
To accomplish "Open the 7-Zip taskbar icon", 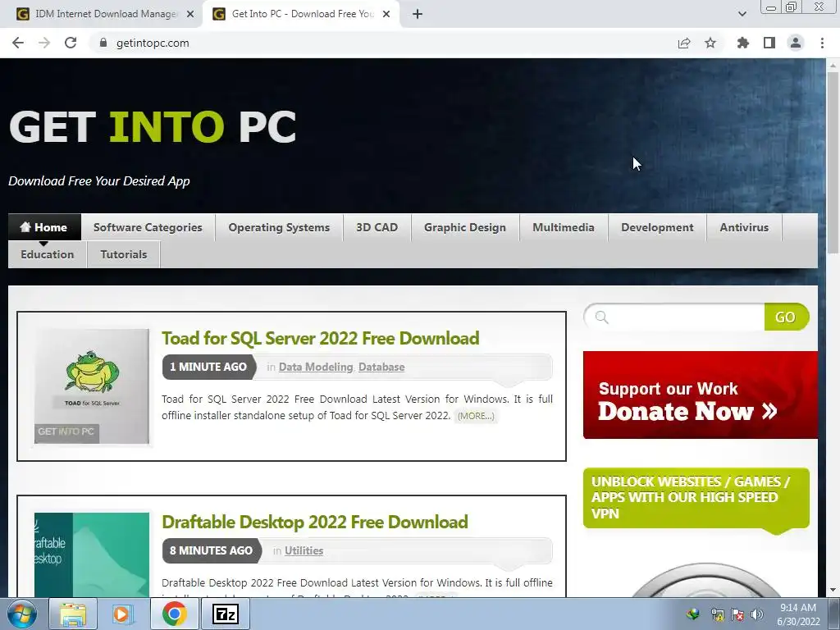I will [225, 614].
